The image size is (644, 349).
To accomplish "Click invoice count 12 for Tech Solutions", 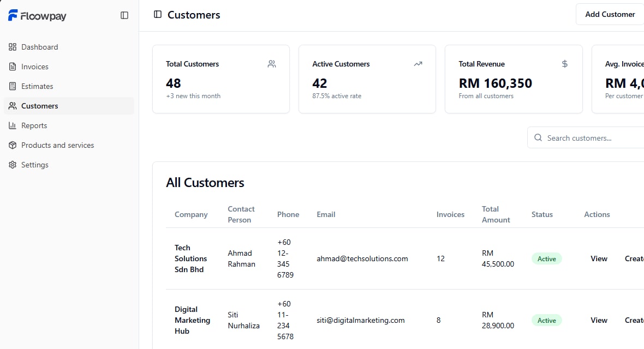I will (440, 258).
